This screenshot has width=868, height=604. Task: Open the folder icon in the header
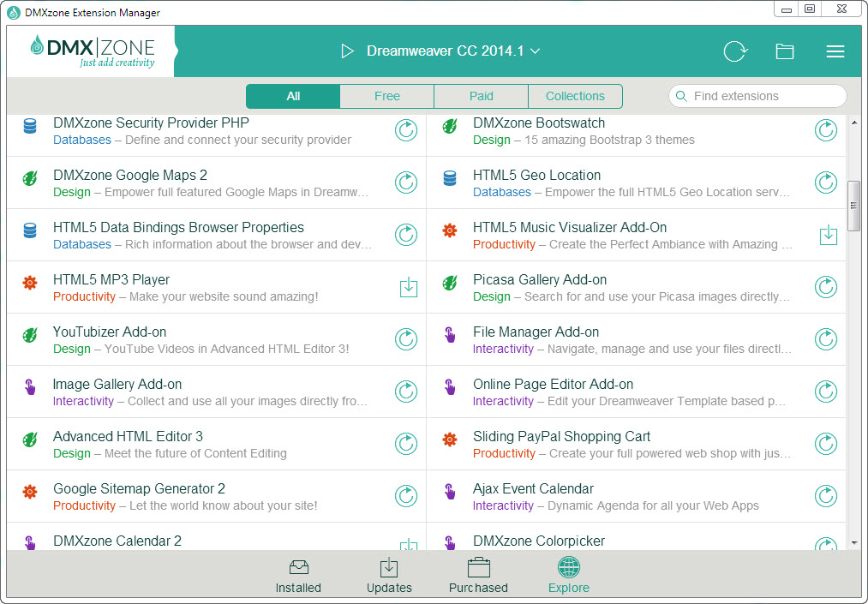click(784, 51)
